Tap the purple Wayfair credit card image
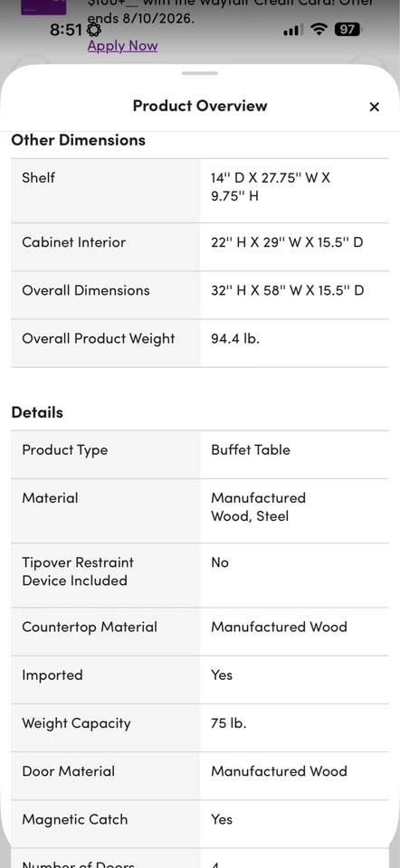Screen dimensions: 400x868 tap(43, 6)
